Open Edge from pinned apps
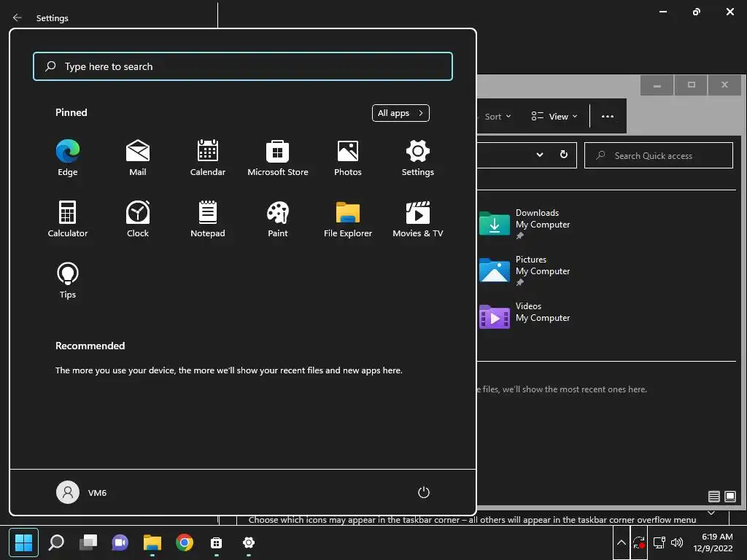Screen dimensions: 747x560 [x=68, y=158]
